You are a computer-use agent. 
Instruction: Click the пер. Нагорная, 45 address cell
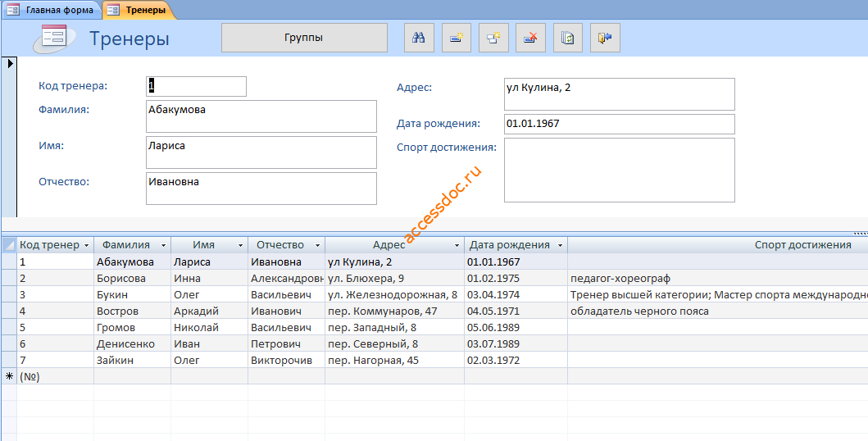(395, 360)
